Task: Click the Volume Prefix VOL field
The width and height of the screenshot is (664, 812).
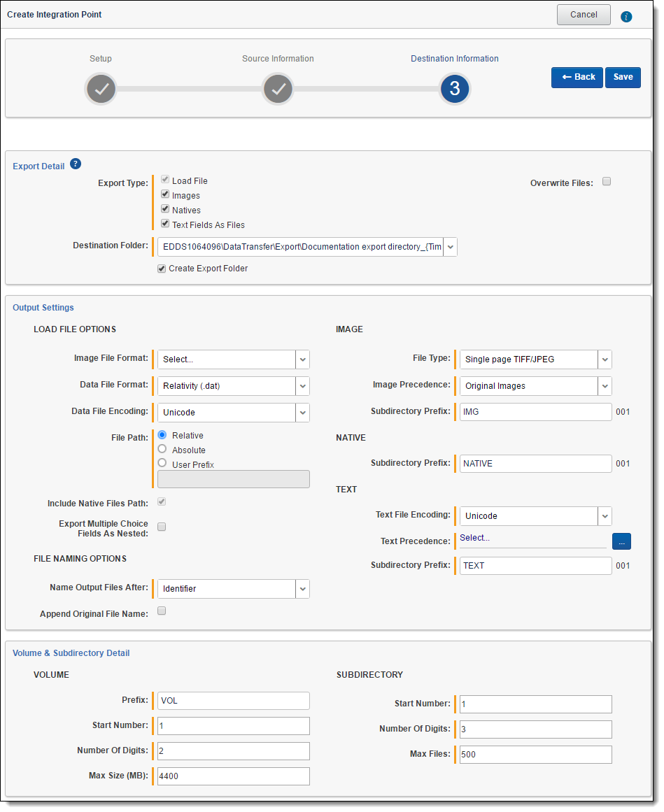Action: pos(234,701)
